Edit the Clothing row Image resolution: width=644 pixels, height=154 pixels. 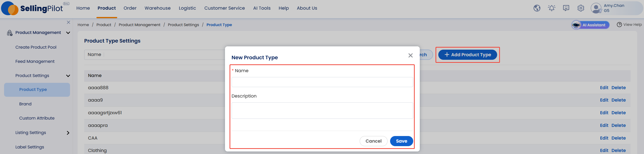pyautogui.click(x=604, y=150)
